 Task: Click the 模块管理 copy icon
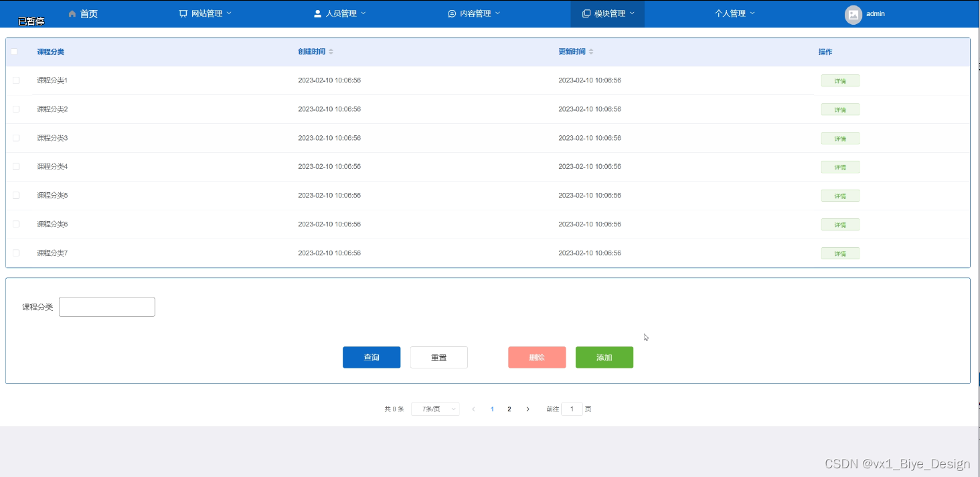coord(586,13)
